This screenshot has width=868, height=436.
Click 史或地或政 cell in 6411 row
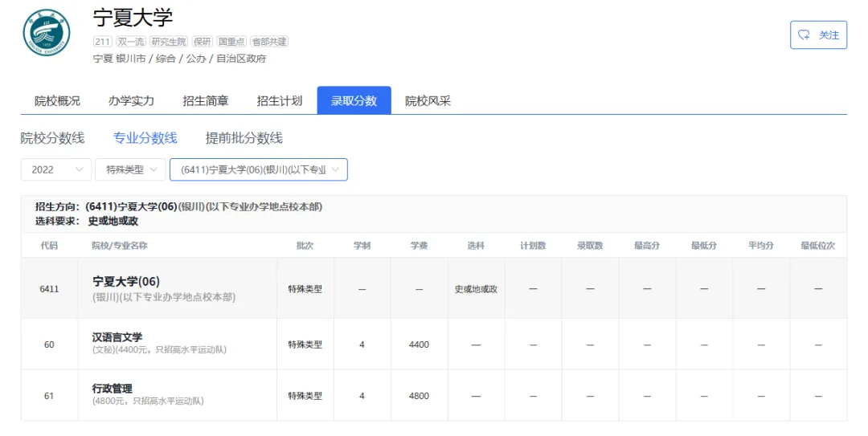pyautogui.click(x=476, y=289)
